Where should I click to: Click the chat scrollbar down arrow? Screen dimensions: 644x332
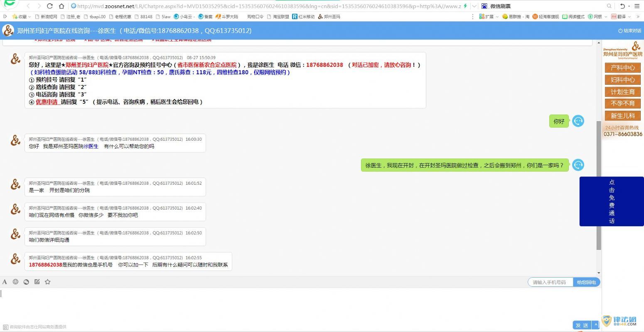(599, 273)
